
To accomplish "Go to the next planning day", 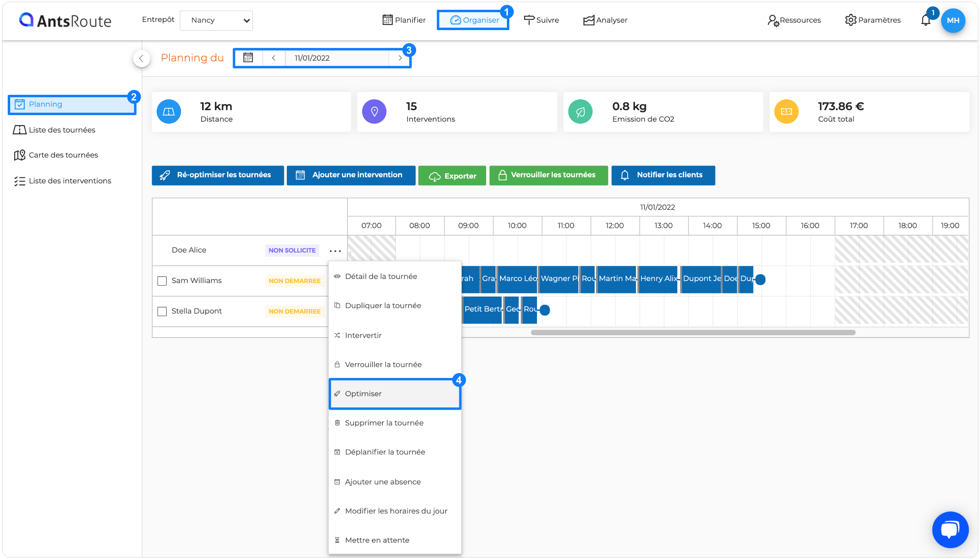I will 400,58.
